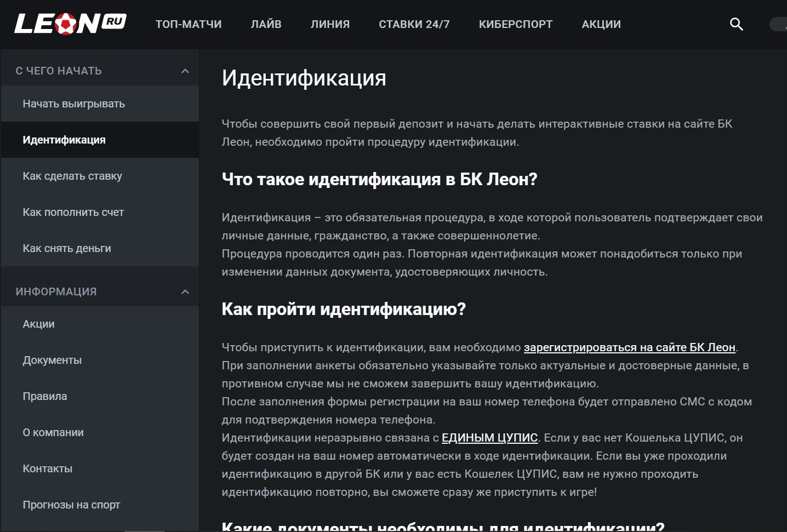787x532 pixels.
Task: Click the С ЧЕГО НАЧАТЬ section header
Action: [59, 71]
